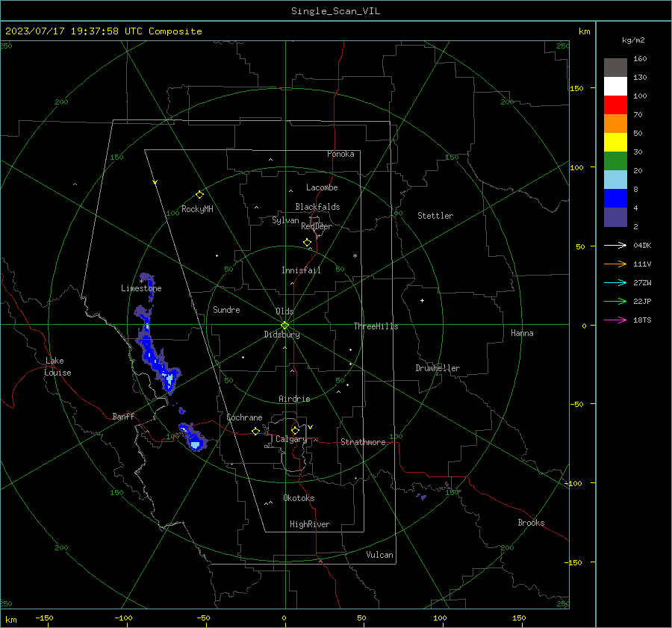This screenshot has width=672, height=628.
Task: Click the Stettler city label
Action: 435,216
